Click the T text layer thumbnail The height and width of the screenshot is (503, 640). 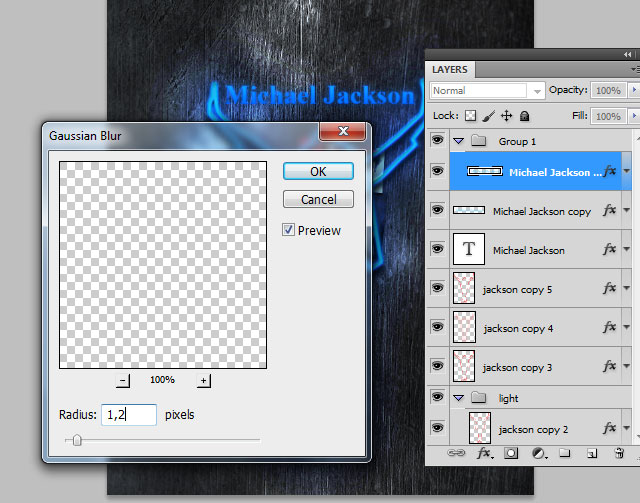(469, 249)
